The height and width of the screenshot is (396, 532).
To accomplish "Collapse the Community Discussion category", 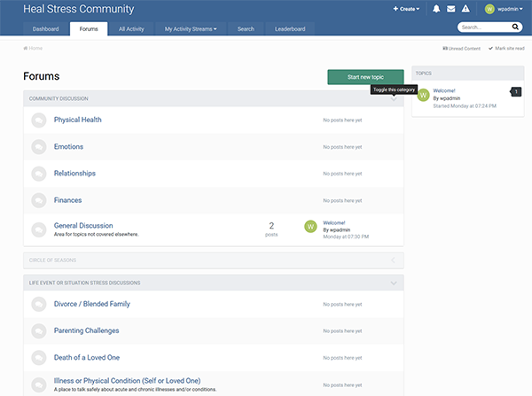I will pyautogui.click(x=394, y=98).
